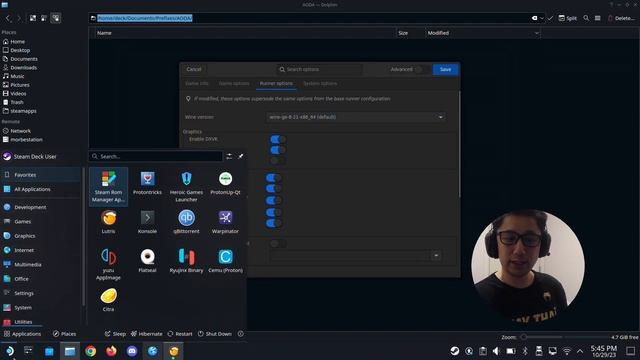Viewport: 640px width, 360px height.
Task: Click the Shut Down button
Action: tap(215, 334)
